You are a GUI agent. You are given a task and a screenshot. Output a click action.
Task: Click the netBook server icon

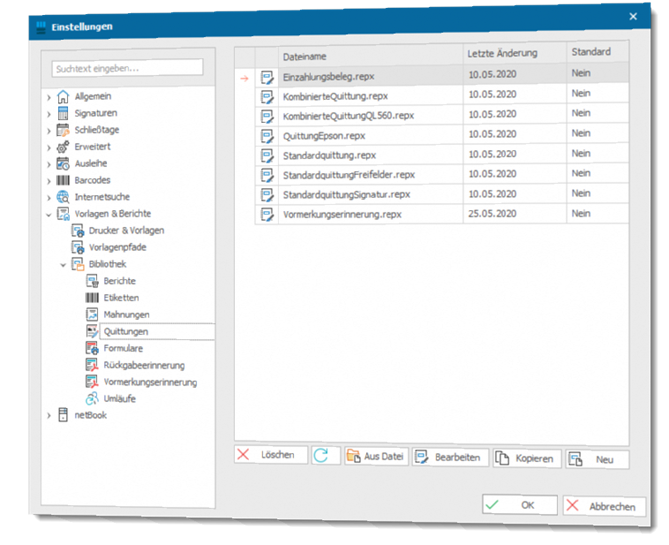coord(63,415)
